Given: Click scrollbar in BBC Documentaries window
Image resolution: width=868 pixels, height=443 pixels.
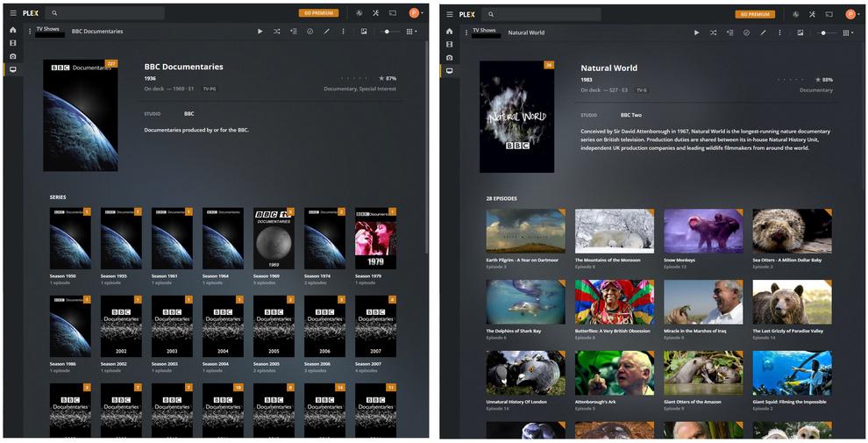Looking at the screenshot, I should click(426, 146).
